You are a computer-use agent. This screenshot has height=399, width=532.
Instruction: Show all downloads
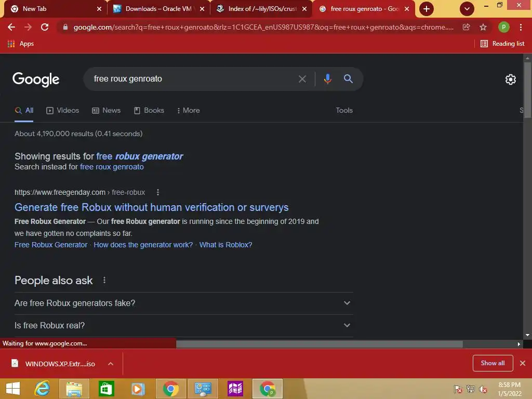click(x=493, y=363)
